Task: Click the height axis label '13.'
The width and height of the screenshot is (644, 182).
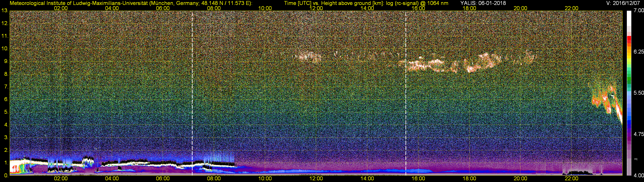Action: click(5, 11)
